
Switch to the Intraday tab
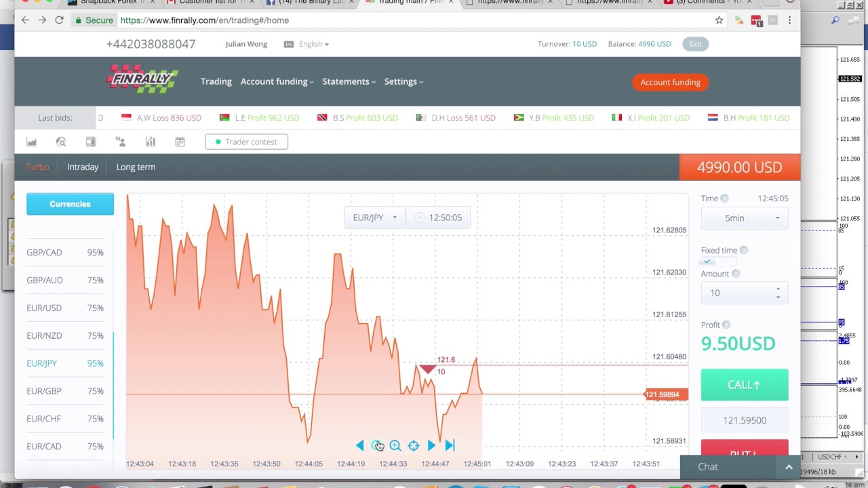(x=83, y=167)
